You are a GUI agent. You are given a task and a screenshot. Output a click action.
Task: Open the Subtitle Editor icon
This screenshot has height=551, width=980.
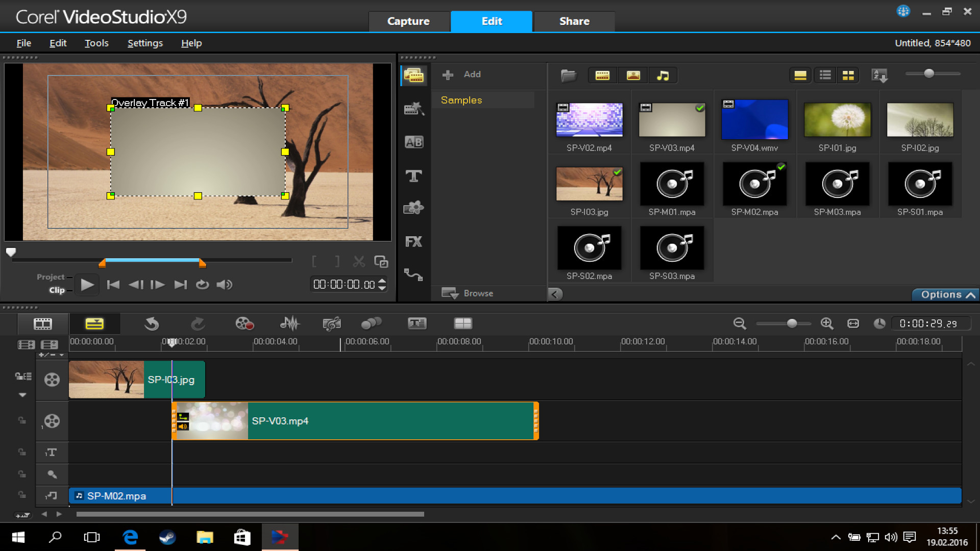pos(417,323)
